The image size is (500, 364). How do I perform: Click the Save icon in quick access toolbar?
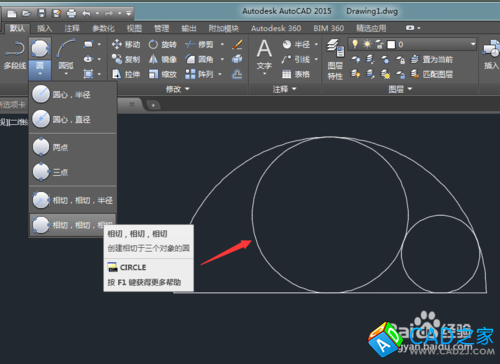41,13
